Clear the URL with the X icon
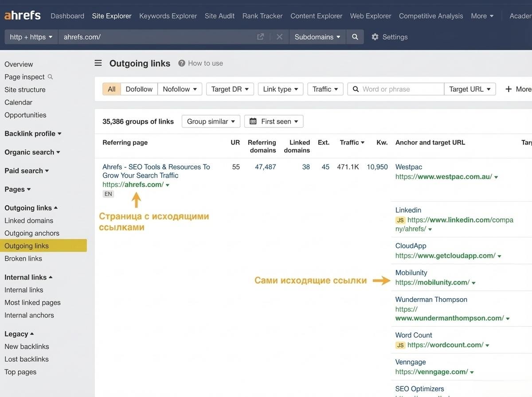The width and height of the screenshot is (532, 397). pos(279,37)
